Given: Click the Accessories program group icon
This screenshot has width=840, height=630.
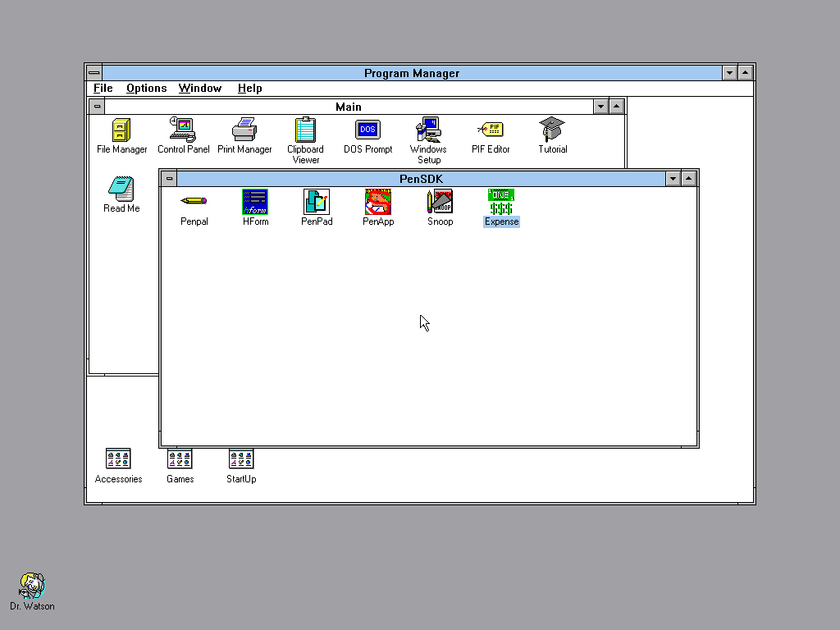Looking at the screenshot, I should click(x=118, y=459).
